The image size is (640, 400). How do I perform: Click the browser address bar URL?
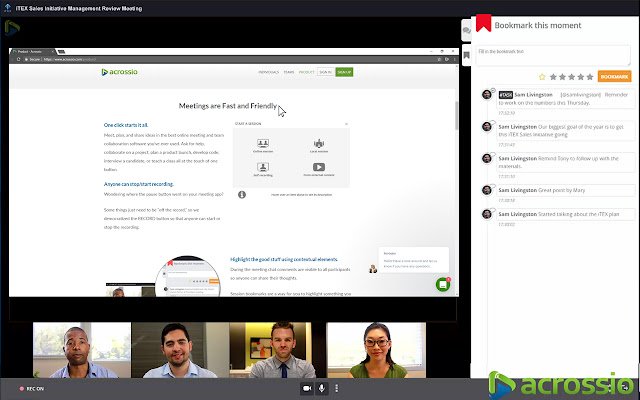pyautogui.click(x=69, y=59)
